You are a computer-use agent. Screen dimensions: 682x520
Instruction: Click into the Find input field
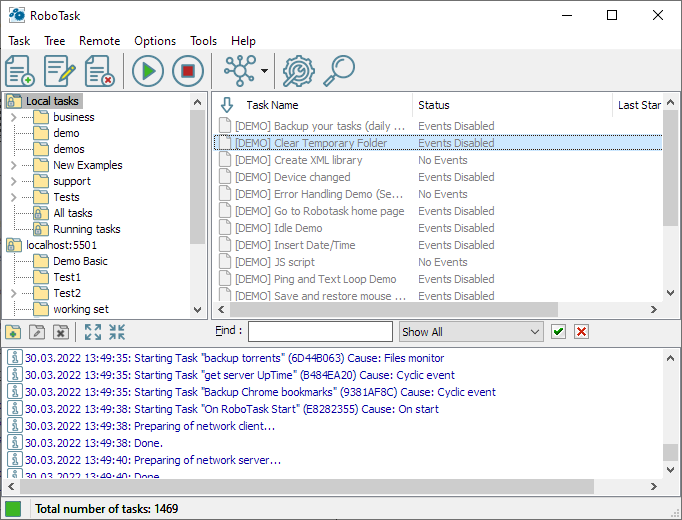click(x=320, y=332)
